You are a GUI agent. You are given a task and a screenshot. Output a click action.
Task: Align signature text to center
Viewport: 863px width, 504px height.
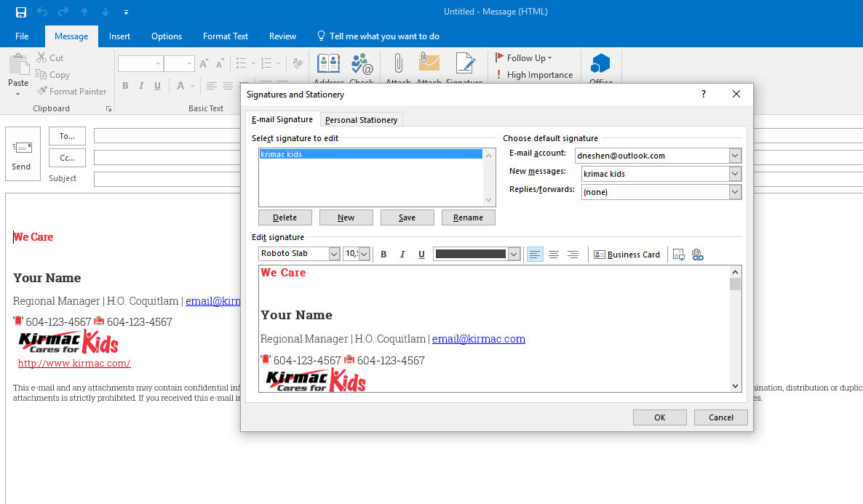(x=554, y=255)
